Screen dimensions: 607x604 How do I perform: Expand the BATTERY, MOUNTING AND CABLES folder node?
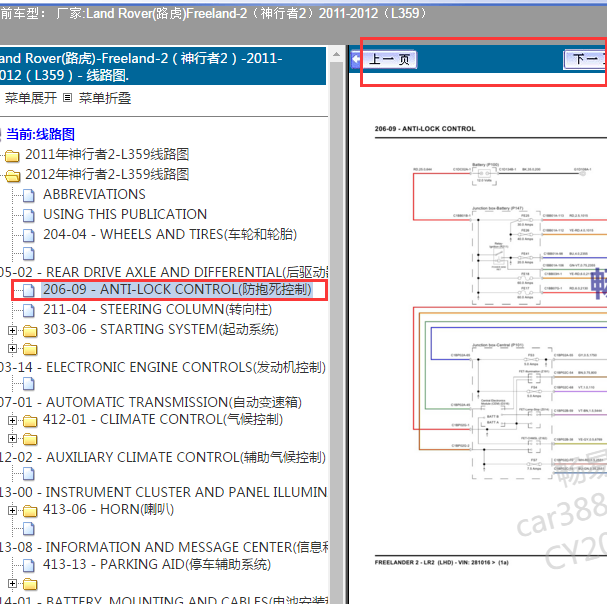tap(12, 583)
